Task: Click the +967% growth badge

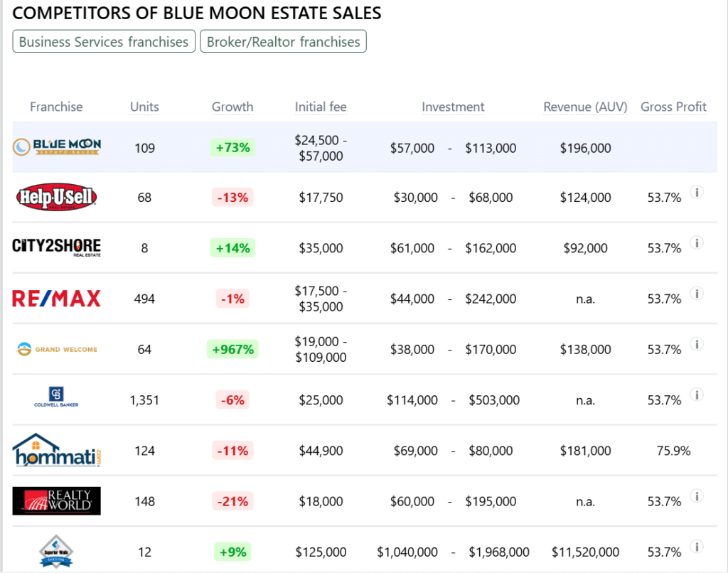Action: click(x=232, y=349)
